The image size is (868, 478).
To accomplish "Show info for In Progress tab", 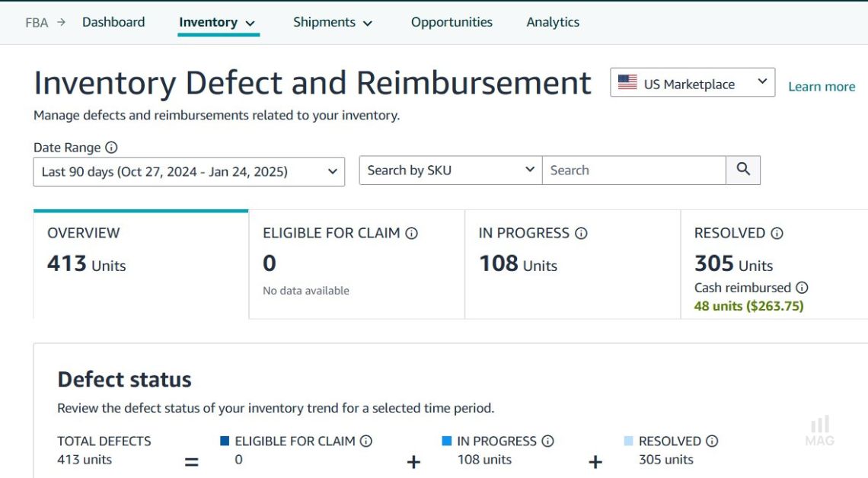I will click(581, 233).
